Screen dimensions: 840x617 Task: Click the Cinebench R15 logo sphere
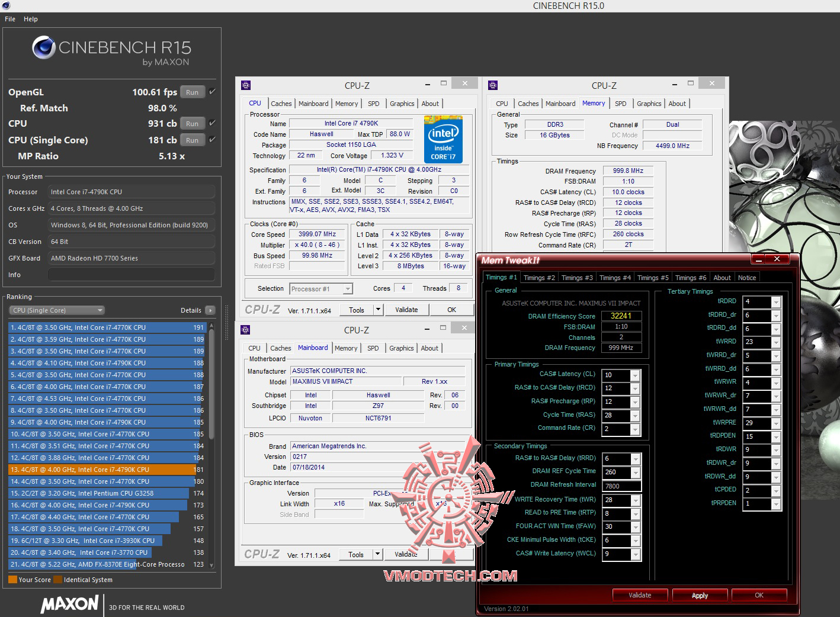[44, 48]
